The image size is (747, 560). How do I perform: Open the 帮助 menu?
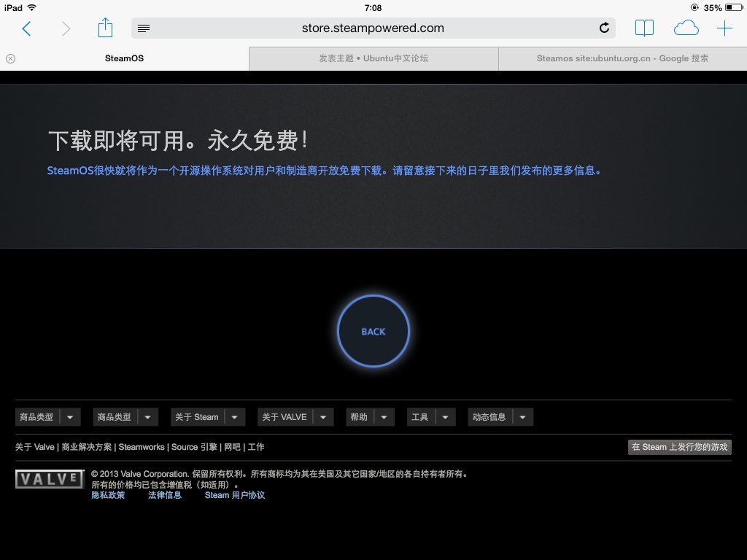pos(359,417)
